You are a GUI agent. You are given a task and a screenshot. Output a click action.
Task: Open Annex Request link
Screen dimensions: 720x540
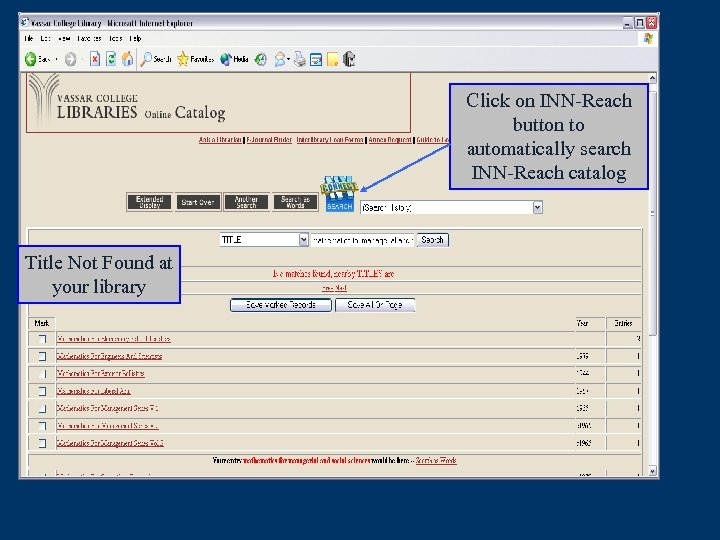390,140
